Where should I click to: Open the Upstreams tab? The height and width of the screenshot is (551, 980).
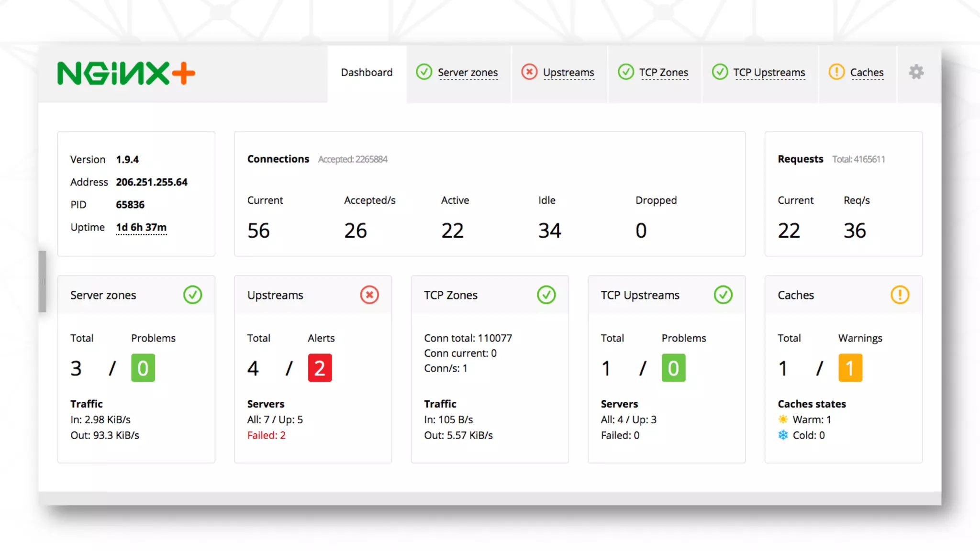click(x=568, y=73)
